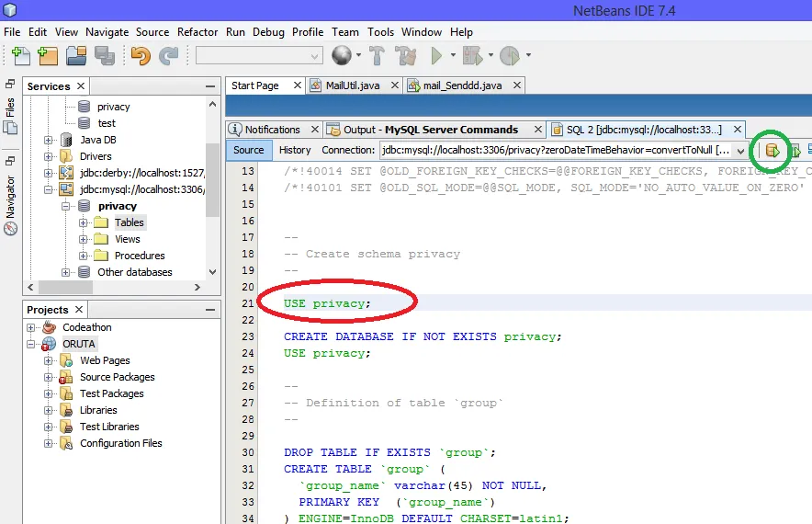
Task: Click the New File toolbar icon
Action: [x=21, y=55]
